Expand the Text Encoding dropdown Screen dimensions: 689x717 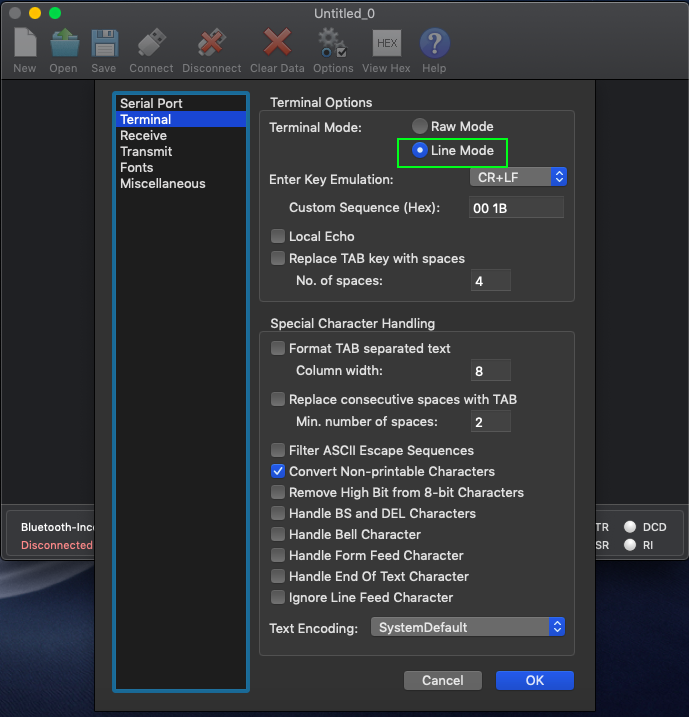click(468, 627)
